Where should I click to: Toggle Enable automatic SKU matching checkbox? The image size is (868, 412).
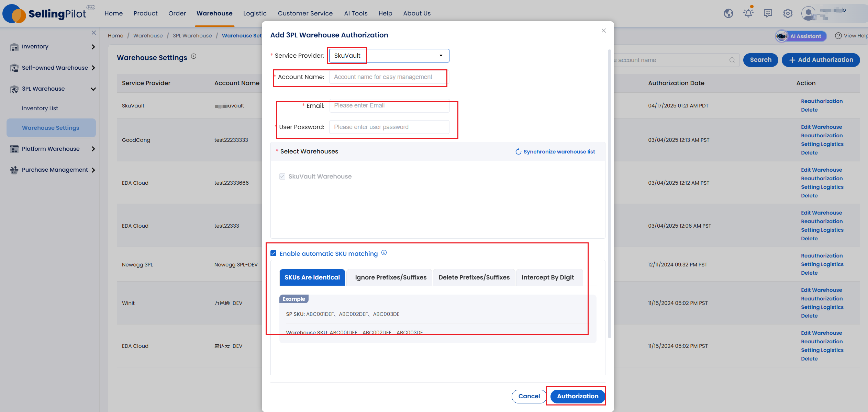[x=273, y=253]
